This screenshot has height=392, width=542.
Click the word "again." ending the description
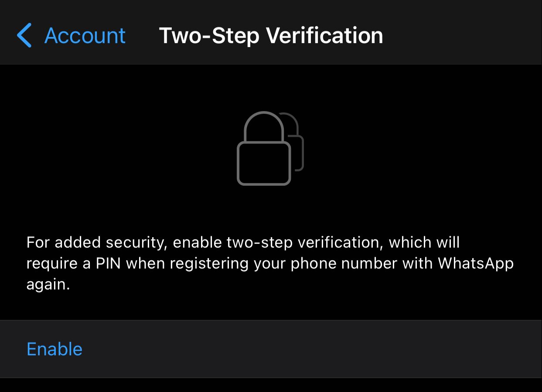[x=48, y=285]
